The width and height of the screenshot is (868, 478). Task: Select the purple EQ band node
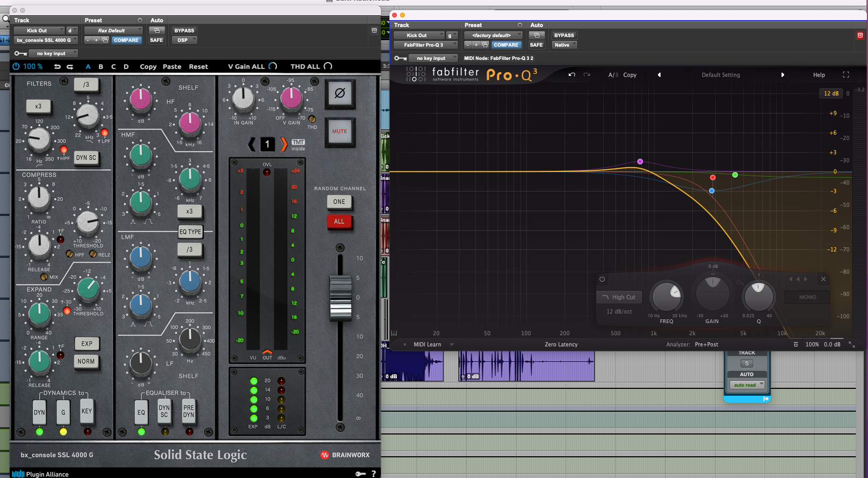[640, 161]
